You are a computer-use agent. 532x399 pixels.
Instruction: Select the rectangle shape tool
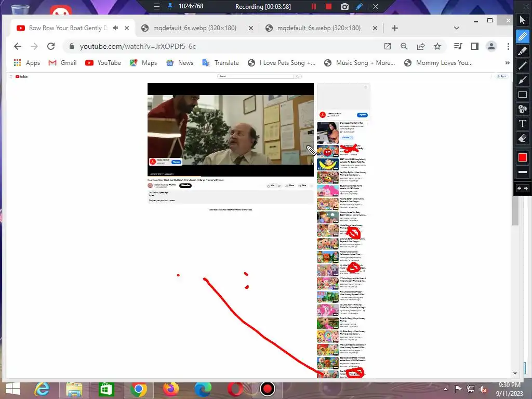pos(523,95)
